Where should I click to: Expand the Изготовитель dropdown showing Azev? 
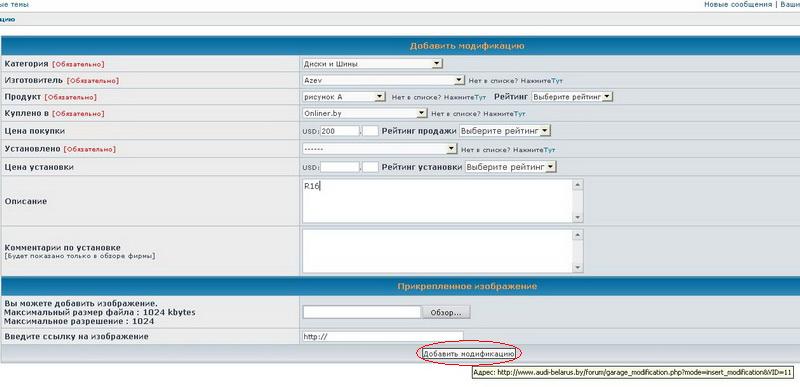click(383, 80)
